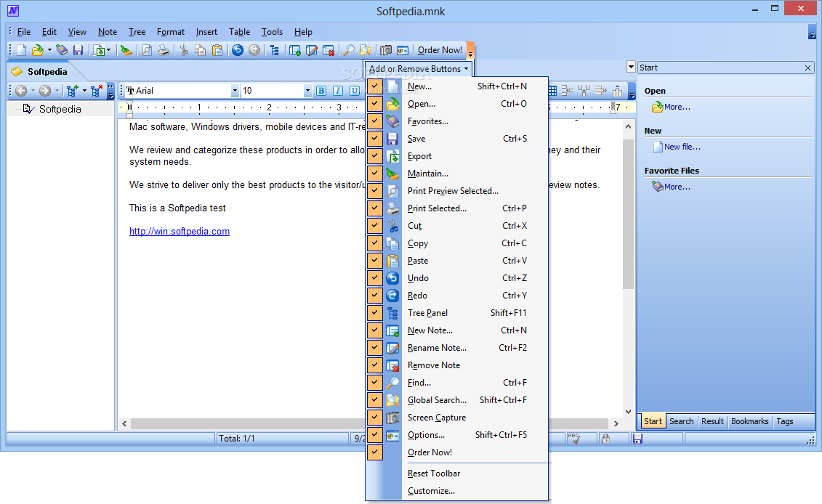
Task: Open the Start pane selector dropdown
Action: pos(631,67)
